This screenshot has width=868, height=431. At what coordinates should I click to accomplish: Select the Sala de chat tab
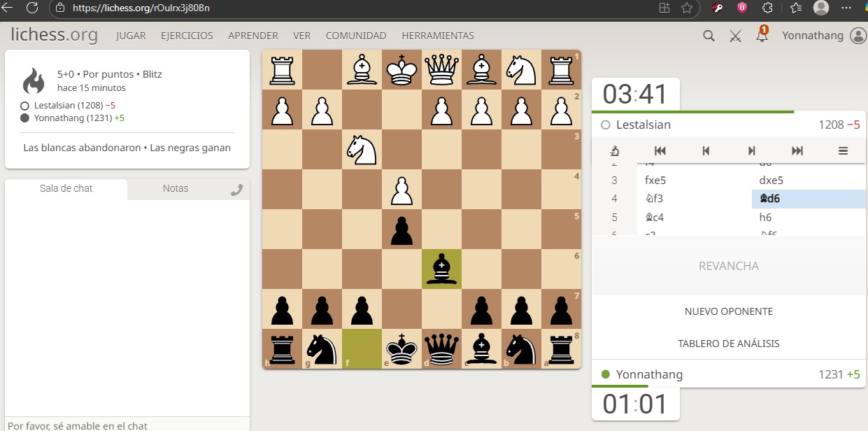66,188
